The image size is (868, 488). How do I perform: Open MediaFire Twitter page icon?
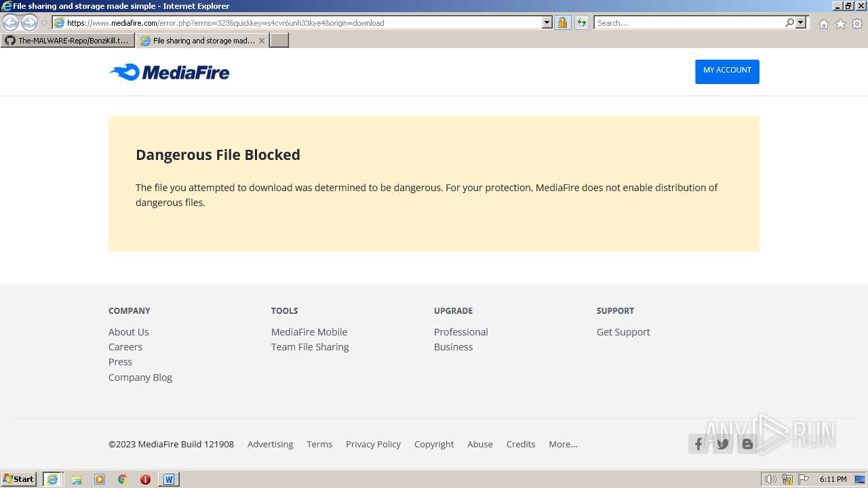pos(723,444)
